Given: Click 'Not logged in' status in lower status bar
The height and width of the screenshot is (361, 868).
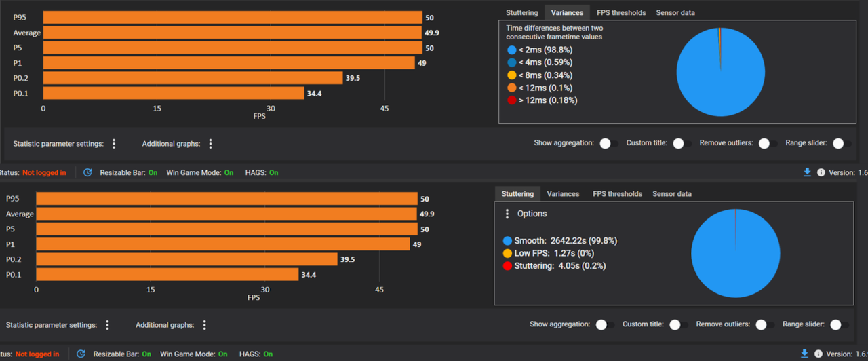Looking at the screenshot, I should pyautogui.click(x=37, y=354).
